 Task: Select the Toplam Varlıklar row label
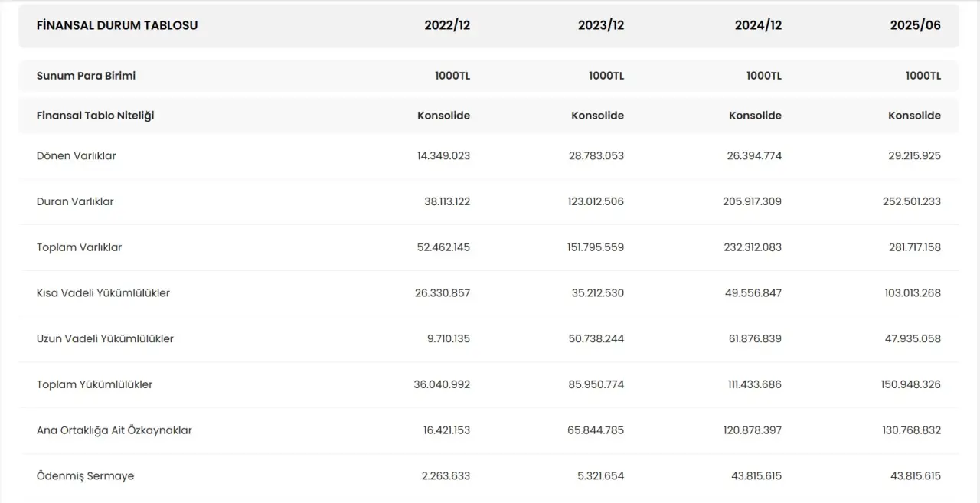[x=79, y=247]
